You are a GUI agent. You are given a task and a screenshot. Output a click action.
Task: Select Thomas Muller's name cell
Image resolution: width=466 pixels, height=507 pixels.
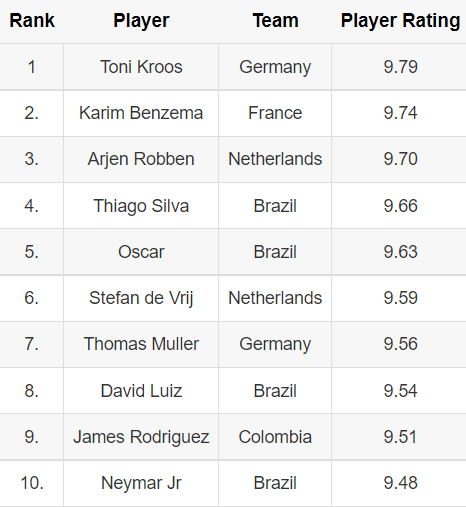[141, 344]
